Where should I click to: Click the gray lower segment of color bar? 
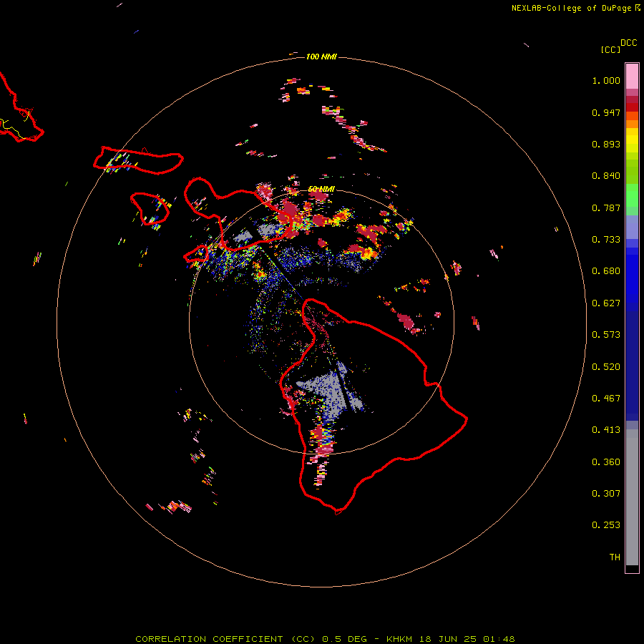click(x=632, y=497)
